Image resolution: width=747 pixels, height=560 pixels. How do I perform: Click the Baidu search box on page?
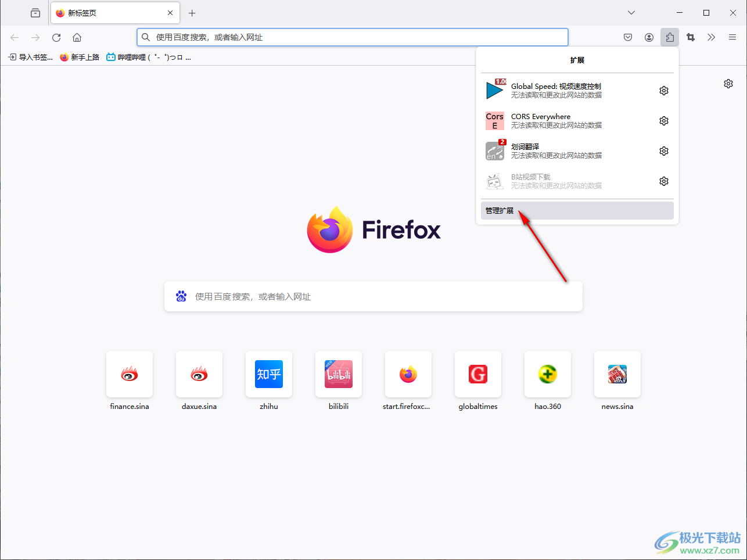(373, 296)
